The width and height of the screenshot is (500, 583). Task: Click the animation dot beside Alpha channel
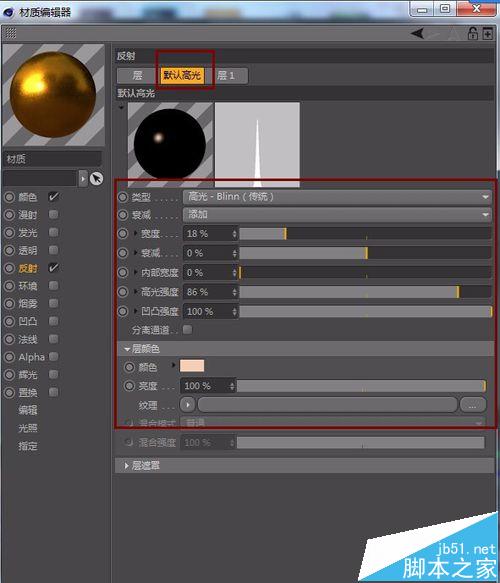(x=9, y=357)
